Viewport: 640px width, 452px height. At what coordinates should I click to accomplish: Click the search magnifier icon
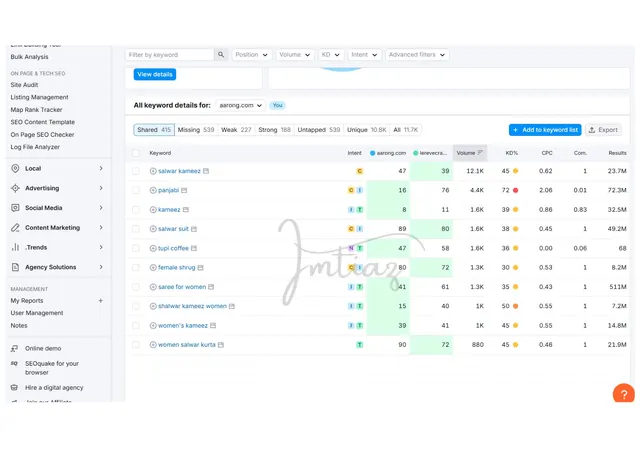[x=221, y=54]
